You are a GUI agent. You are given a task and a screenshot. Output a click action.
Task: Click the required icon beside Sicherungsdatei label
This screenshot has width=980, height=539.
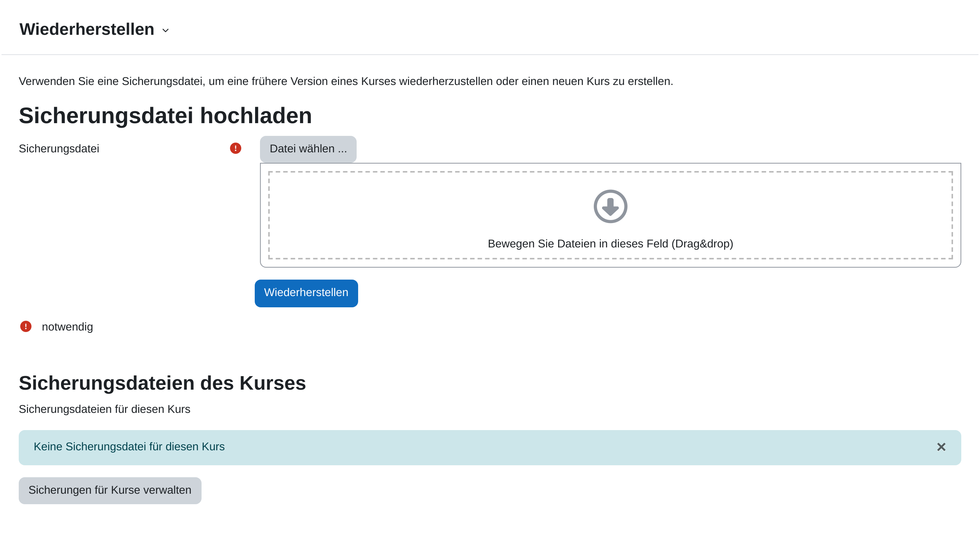tap(236, 148)
